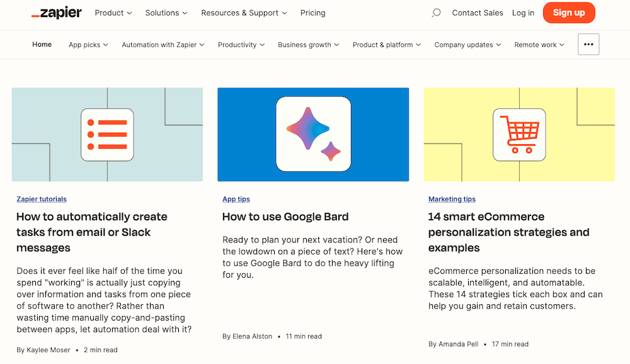Click the three-dot overflow menu in the navbar
This screenshot has height=364, width=630.
pyautogui.click(x=588, y=44)
